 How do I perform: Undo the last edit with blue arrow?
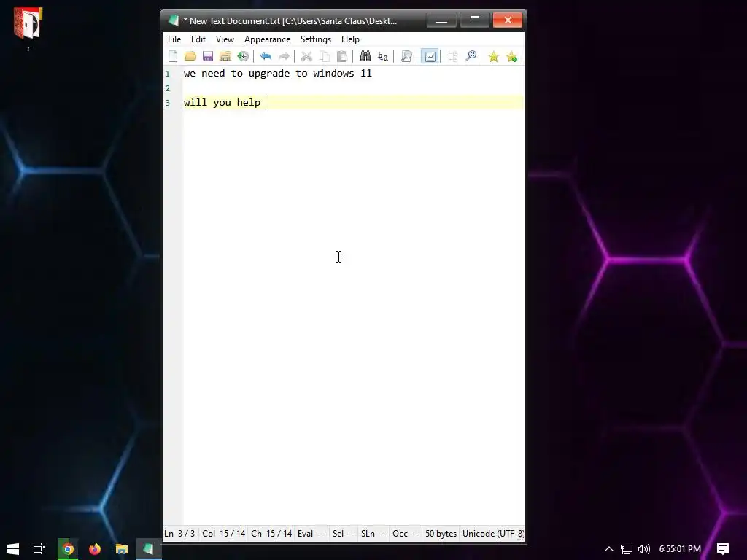pyautogui.click(x=266, y=56)
